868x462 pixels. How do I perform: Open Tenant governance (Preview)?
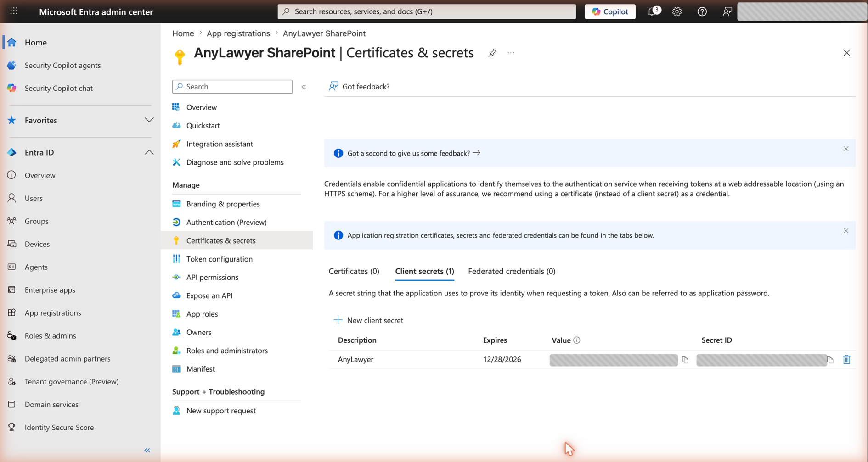pos(72,382)
